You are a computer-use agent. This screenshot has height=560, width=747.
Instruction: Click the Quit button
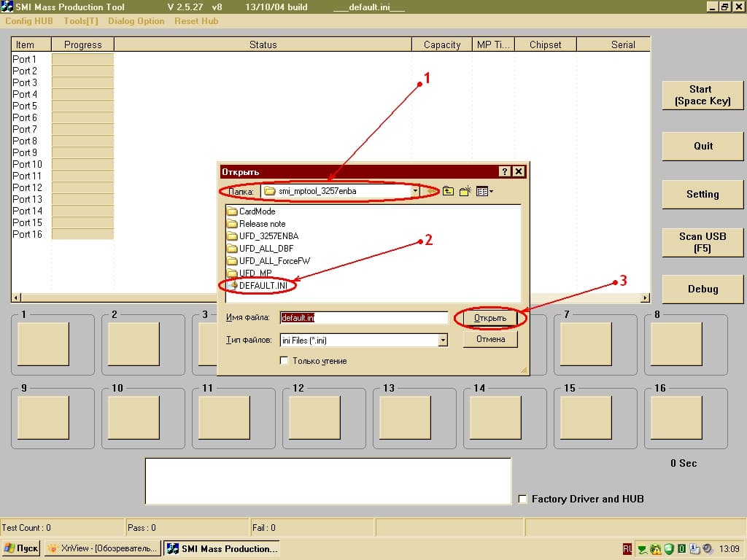(703, 146)
